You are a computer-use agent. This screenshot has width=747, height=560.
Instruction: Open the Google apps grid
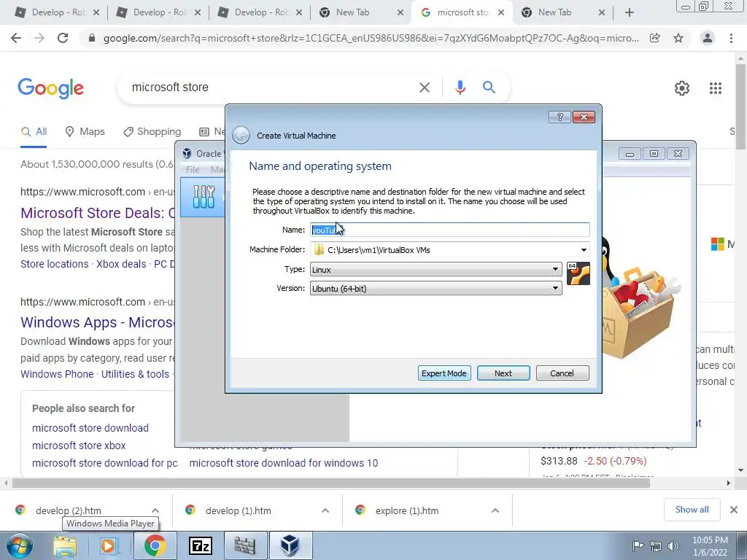[715, 88]
